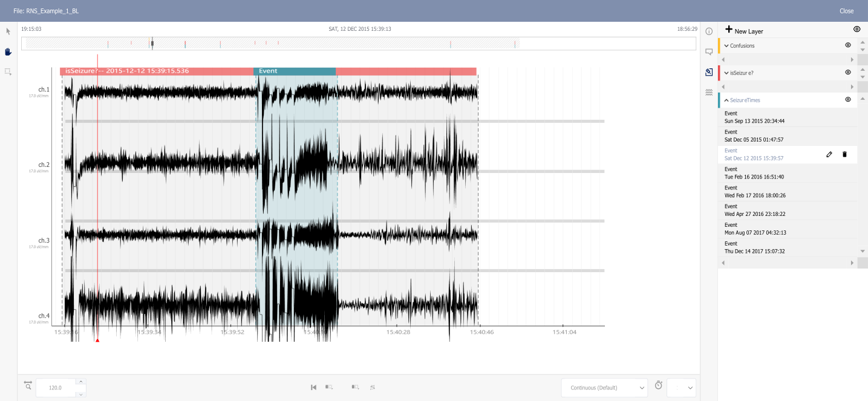Toggle SeizureTimes layer eye icon

pos(847,100)
